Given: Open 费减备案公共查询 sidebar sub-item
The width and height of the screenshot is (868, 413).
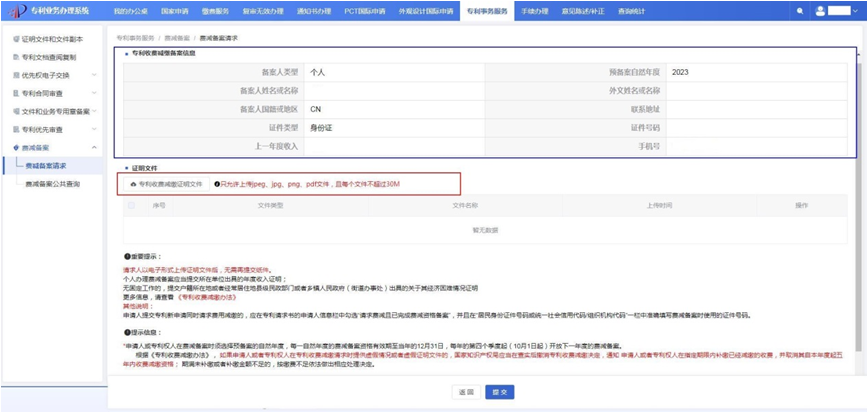Looking at the screenshot, I should [x=53, y=184].
